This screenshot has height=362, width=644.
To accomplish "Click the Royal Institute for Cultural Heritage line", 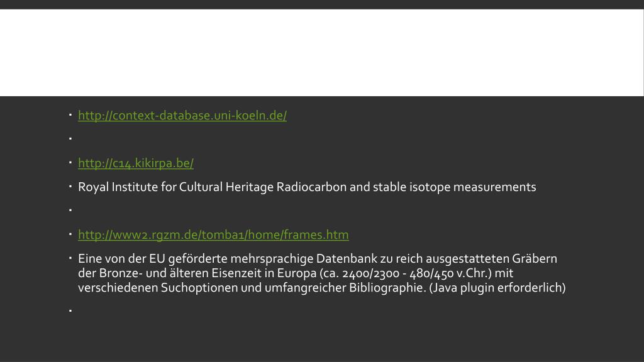I will pyautogui.click(x=307, y=187).
